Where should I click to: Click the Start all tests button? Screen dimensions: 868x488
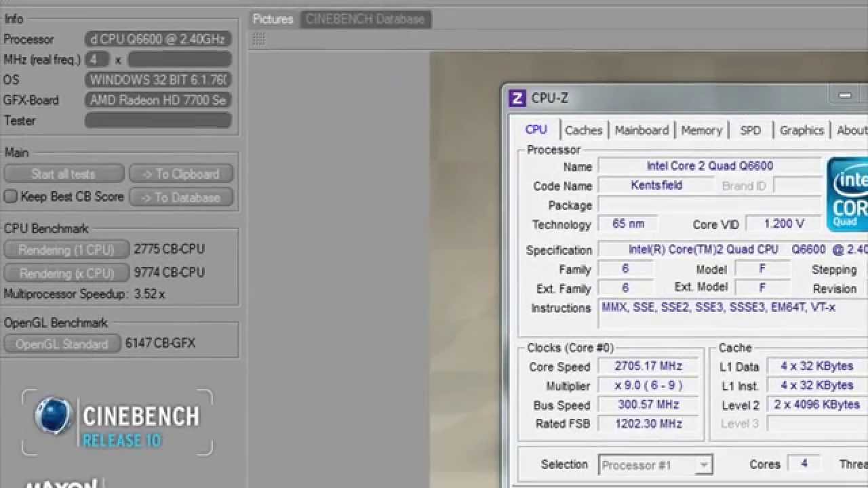[64, 174]
